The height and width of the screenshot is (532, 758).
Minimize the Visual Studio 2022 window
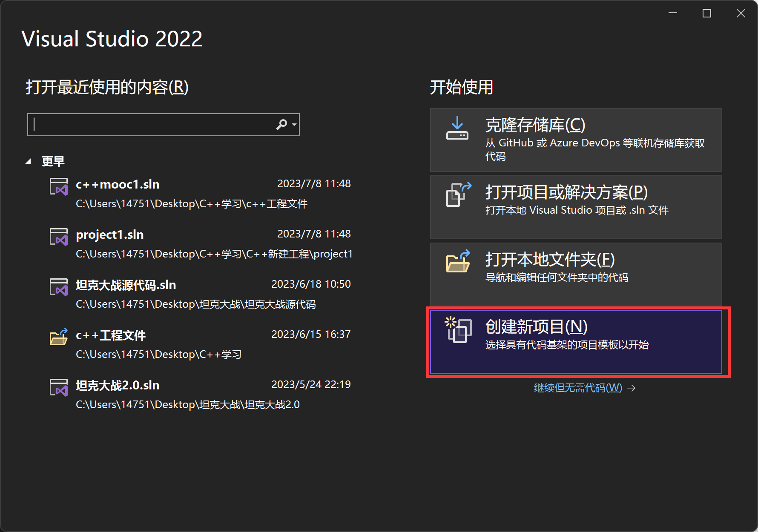pyautogui.click(x=673, y=13)
